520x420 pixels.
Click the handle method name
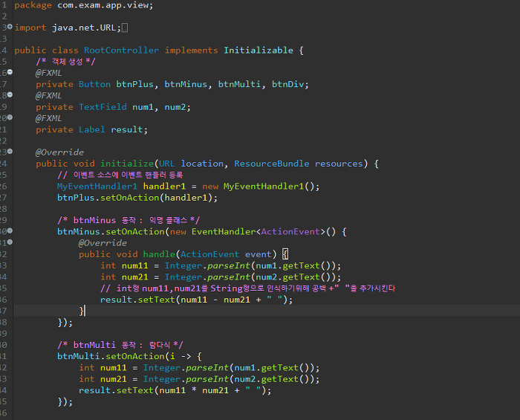(x=159, y=254)
